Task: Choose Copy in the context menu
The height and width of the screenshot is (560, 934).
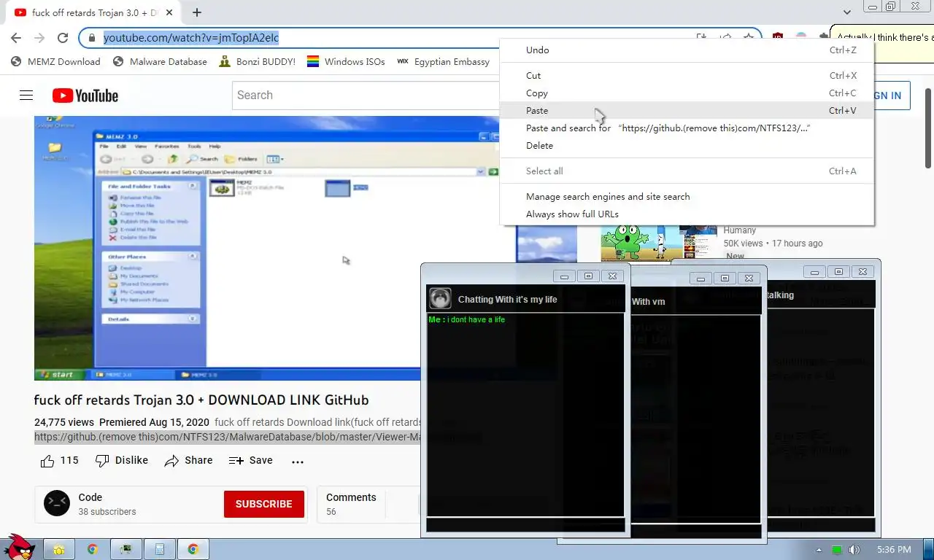Action: pyautogui.click(x=687, y=93)
